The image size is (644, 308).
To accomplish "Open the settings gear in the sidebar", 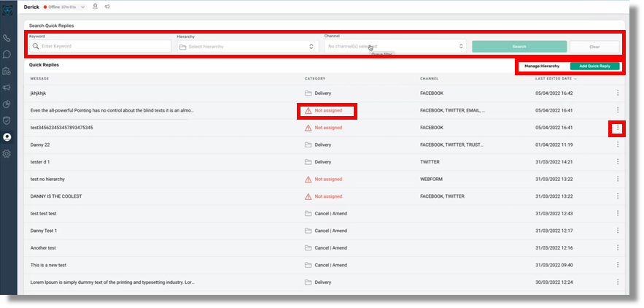I will pos(7,154).
